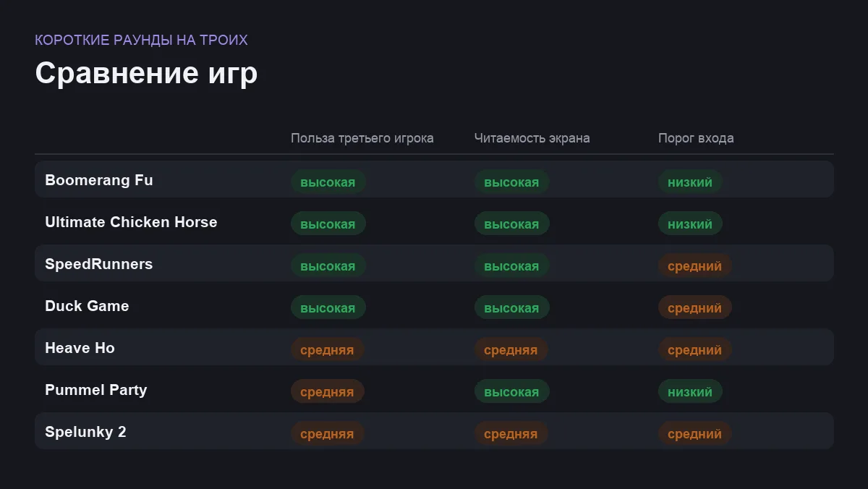This screenshot has height=489, width=868.
Task: Click Ultimate Chicken Horse's 'низкий' entry badge
Action: pos(690,224)
